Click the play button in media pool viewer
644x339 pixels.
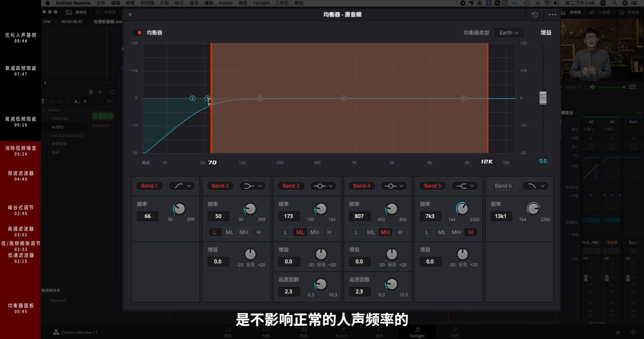tap(101, 92)
